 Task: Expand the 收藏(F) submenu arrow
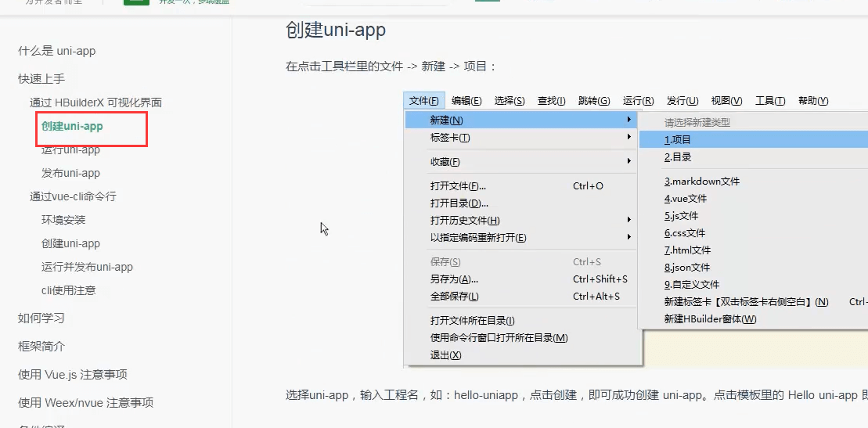click(628, 161)
